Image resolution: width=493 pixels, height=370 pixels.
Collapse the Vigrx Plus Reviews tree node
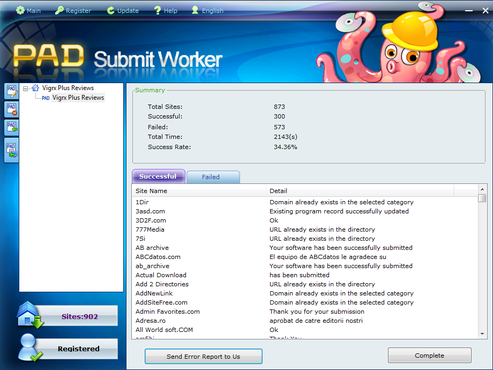pos(25,88)
